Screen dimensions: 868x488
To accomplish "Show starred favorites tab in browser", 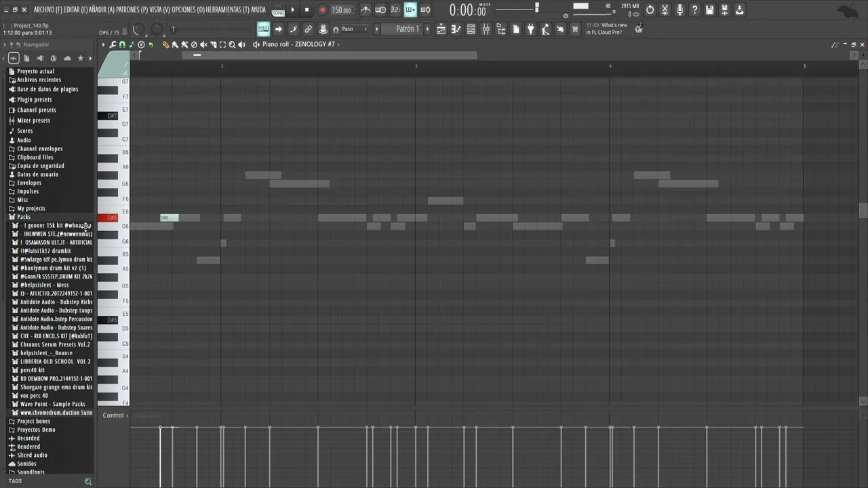I will (80, 58).
